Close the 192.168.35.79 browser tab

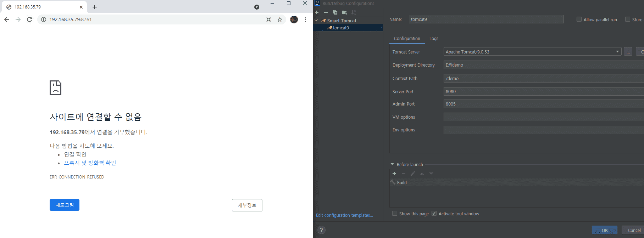tap(81, 7)
